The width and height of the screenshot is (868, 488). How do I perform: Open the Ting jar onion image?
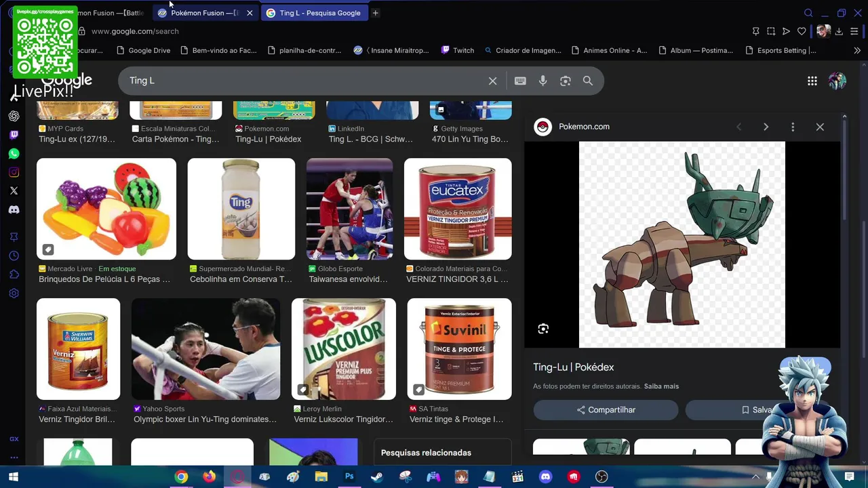(x=241, y=209)
